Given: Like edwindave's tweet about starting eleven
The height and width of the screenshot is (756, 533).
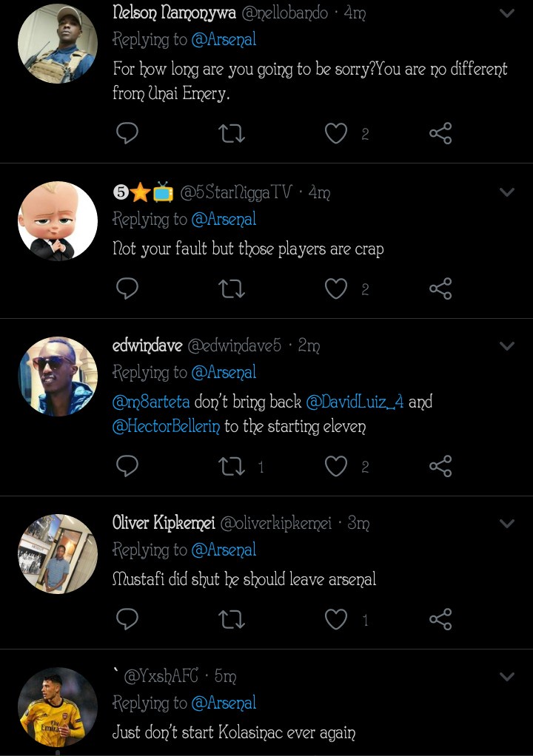Looking at the screenshot, I should tap(336, 466).
